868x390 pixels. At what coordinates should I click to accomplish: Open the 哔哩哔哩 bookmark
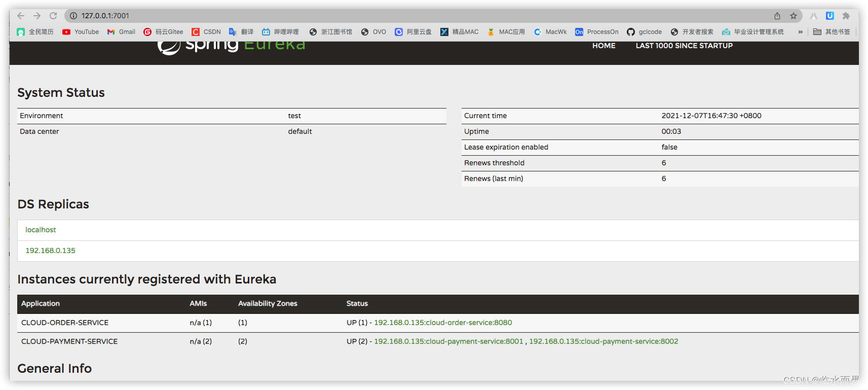280,32
